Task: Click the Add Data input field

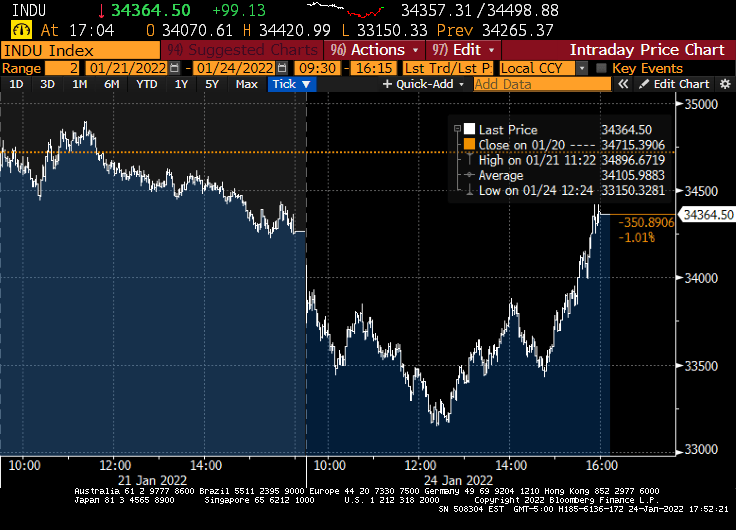Action: 541,85
